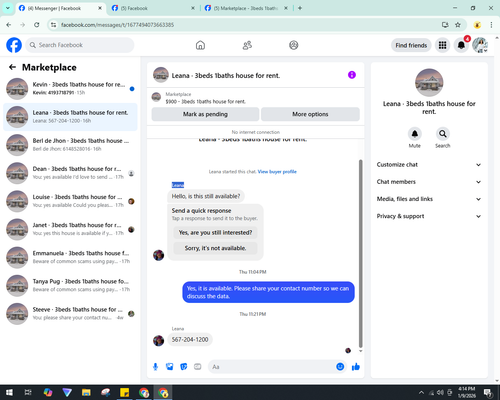Go back using the Marketplace back arrow
The height and width of the screenshot is (400, 500).
coord(13,67)
